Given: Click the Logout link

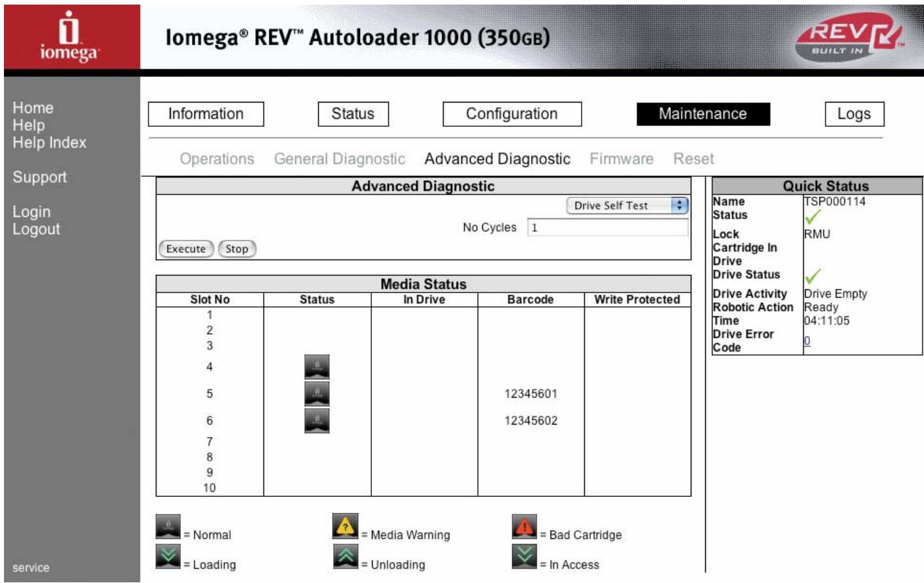Looking at the screenshot, I should click(36, 229).
